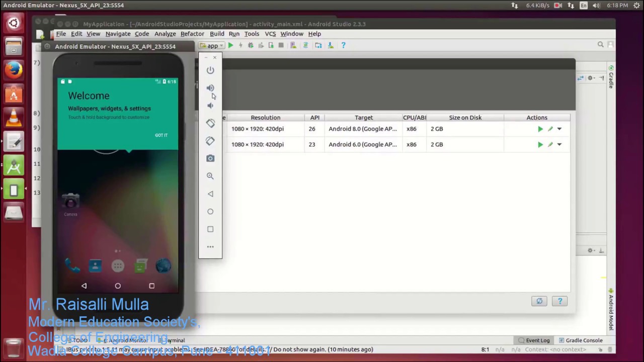The height and width of the screenshot is (362, 644).
Task: Open the app drawer on phone
Action: [118, 266]
